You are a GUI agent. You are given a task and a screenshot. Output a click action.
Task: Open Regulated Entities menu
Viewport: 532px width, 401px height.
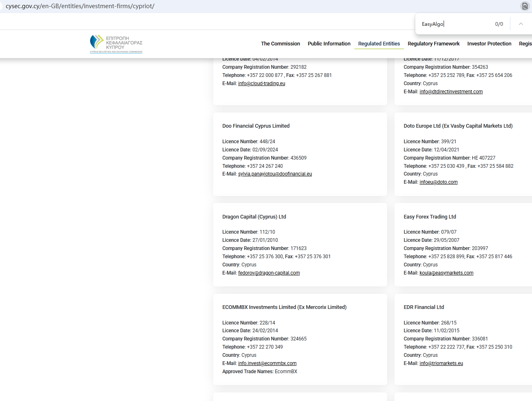point(379,44)
